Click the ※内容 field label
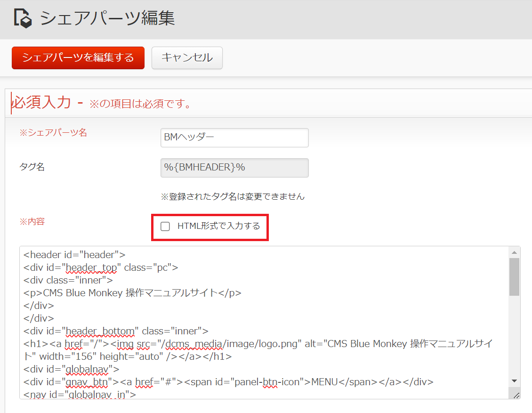This screenshot has width=532, height=413. pos(32,222)
